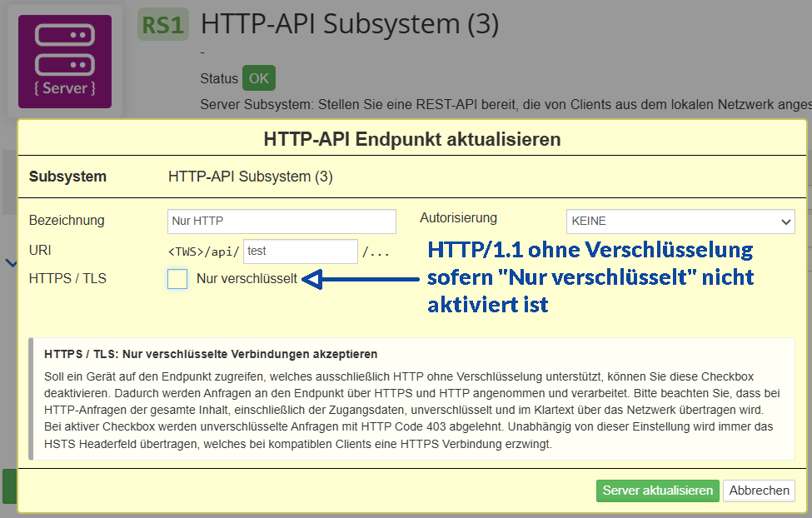Click the Server aktualisieren button
The width and height of the screenshot is (812, 518).
tap(658, 491)
